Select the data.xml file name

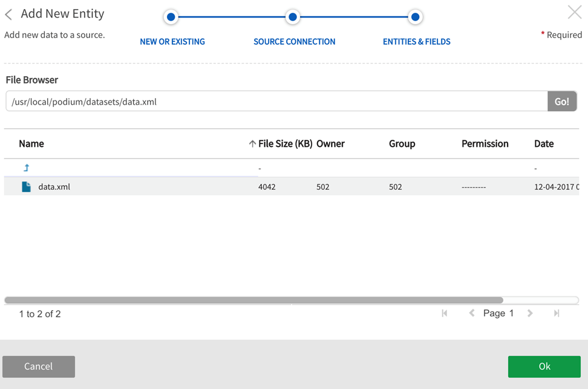[54, 187]
